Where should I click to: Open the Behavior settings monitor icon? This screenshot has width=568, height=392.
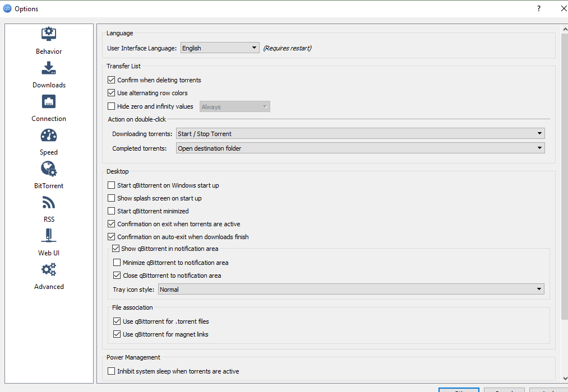[49, 34]
